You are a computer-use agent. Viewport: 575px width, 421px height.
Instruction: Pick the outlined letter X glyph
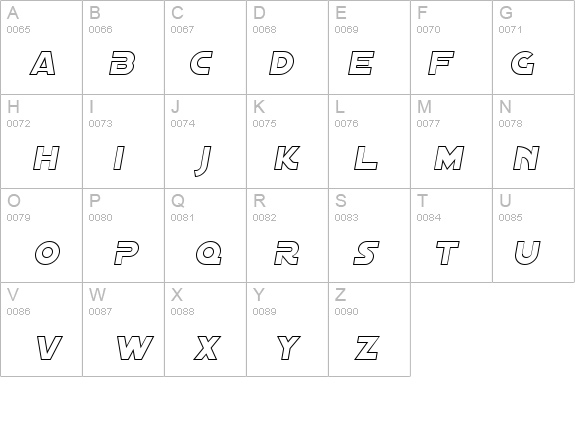pos(207,347)
